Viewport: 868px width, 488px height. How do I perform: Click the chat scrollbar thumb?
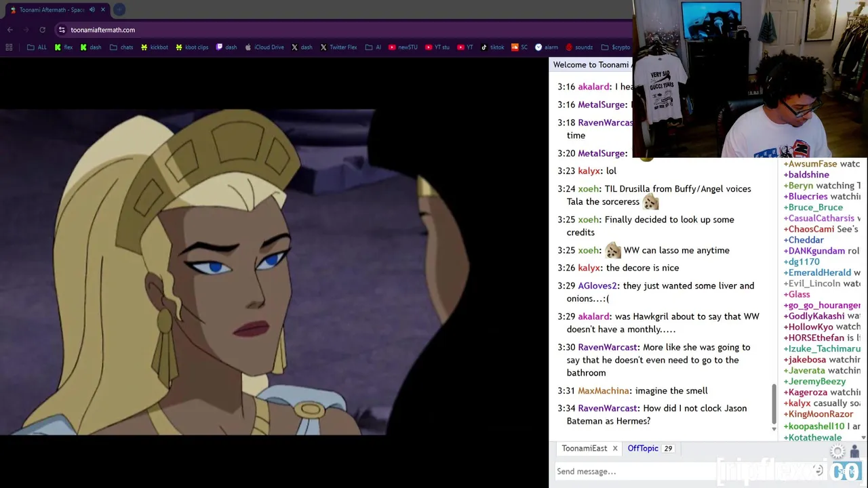774,405
